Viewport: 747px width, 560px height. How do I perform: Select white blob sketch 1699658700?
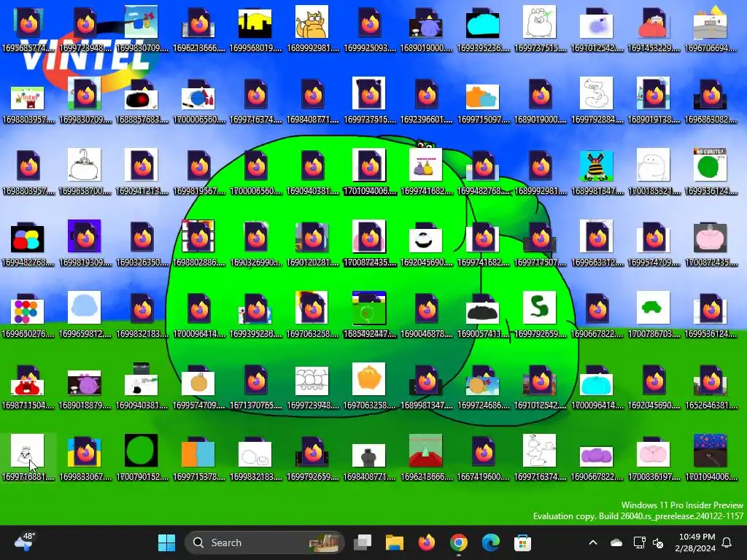tap(85, 172)
